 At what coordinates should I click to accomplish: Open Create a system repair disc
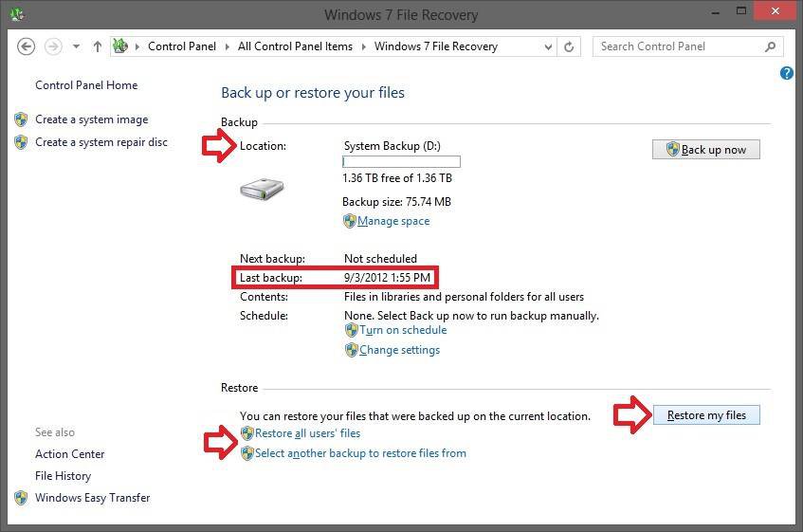point(101,142)
